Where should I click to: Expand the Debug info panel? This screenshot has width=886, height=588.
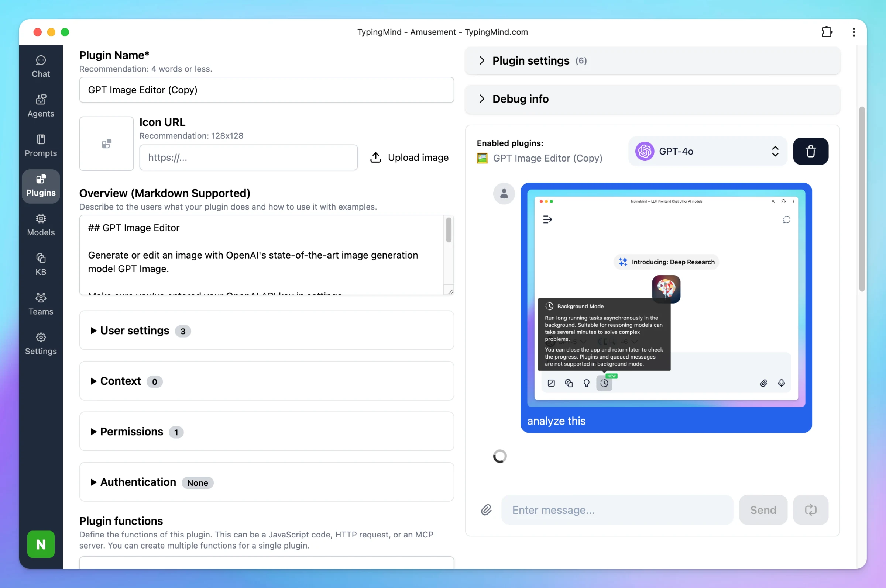652,99
